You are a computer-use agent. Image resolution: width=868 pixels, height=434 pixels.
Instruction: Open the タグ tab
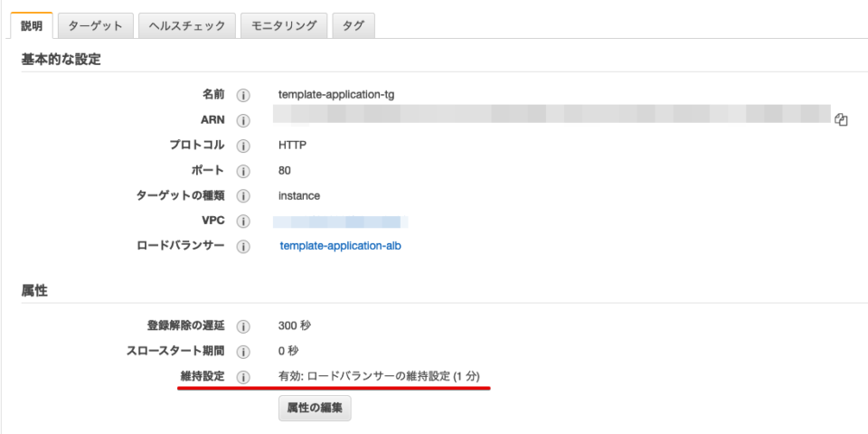coord(353,26)
